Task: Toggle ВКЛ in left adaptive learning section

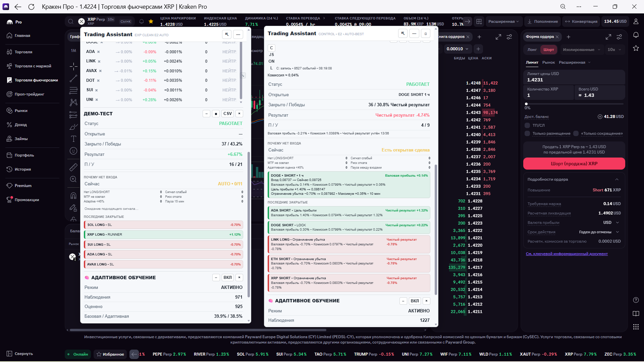Action: point(227,278)
